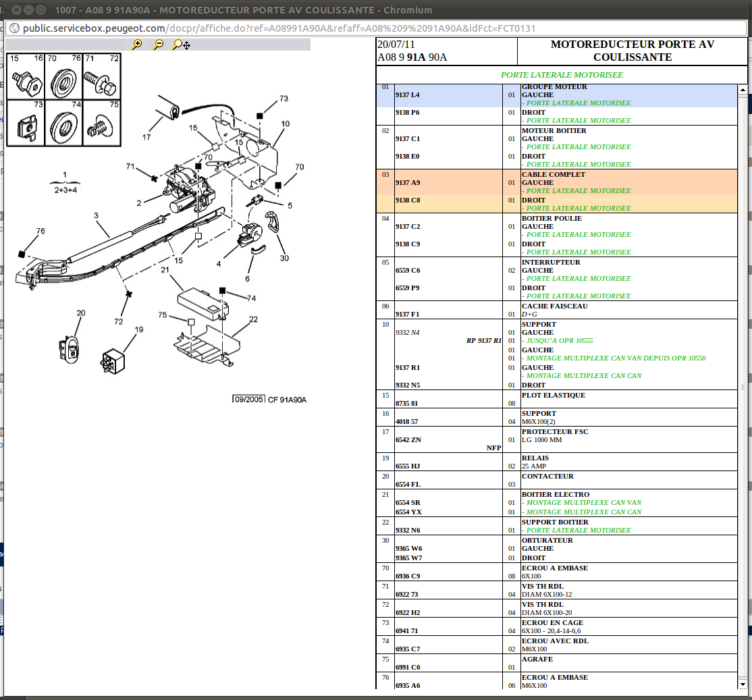Select part number 9138 E0

(x=407, y=157)
